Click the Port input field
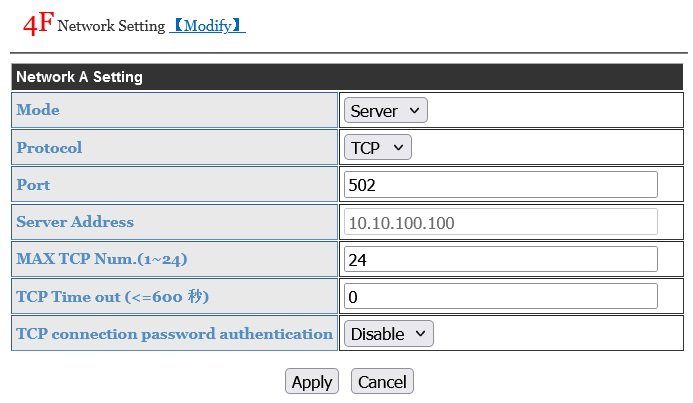The height and width of the screenshot is (403, 693). (x=500, y=185)
